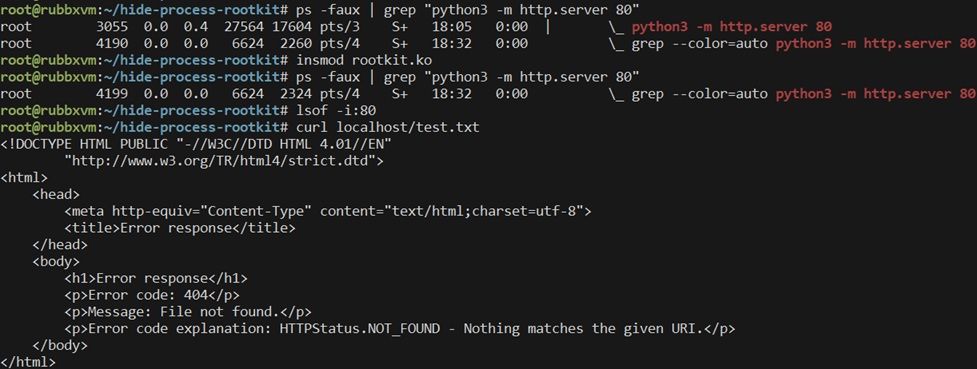Click the second ps -faux grep command
Viewport: 977px width, 369px height.
click(x=468, y=77)
